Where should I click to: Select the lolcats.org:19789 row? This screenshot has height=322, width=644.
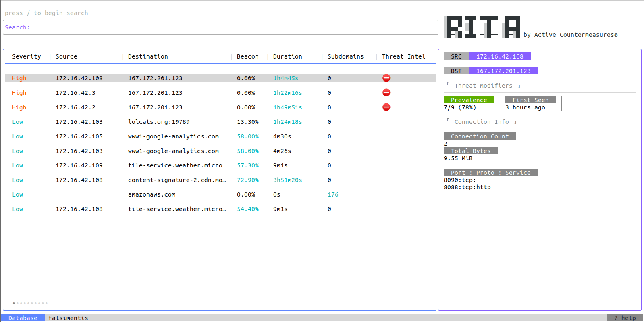click(x=220, y=122)
